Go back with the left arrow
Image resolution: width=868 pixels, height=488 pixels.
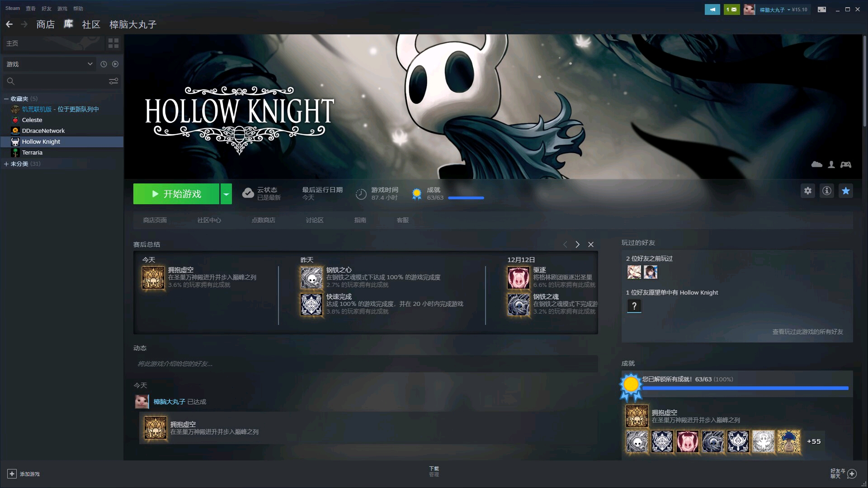click(9, 24)
